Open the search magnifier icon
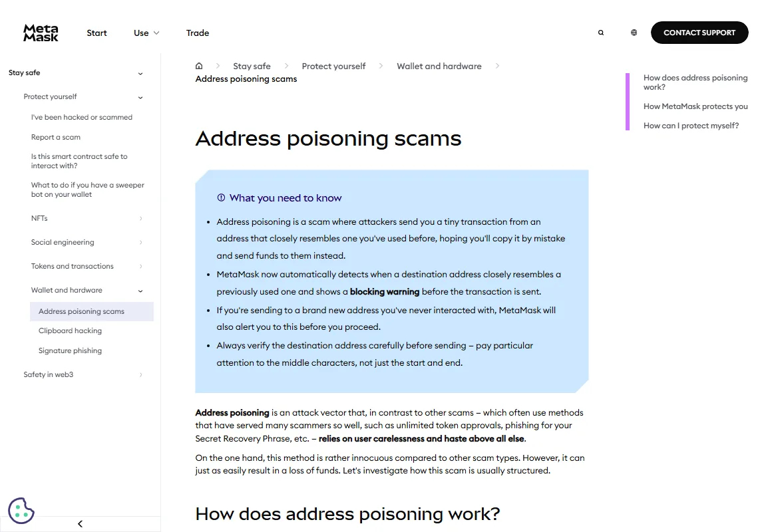The height and width of the screenshot is (532, 772). (x=601, y=33)
